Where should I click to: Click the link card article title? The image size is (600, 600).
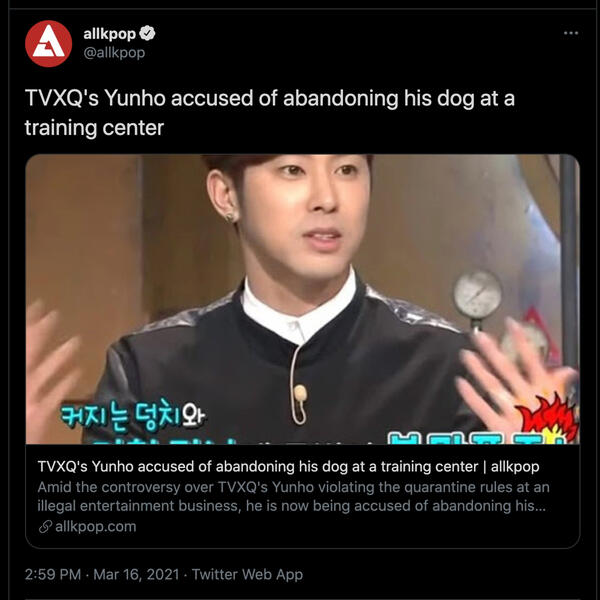point(288,467)
